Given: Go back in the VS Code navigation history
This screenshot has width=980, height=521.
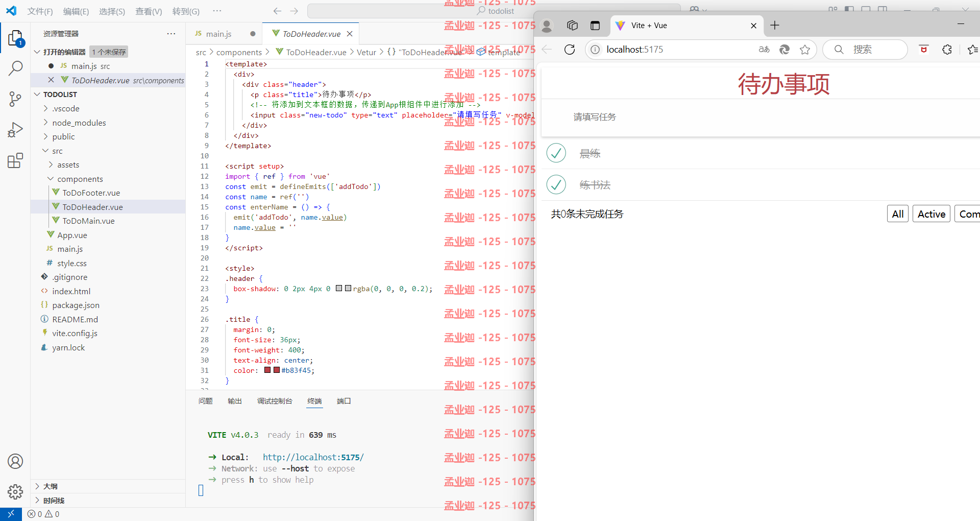Looking at the screenshot, I should point(277,11).
